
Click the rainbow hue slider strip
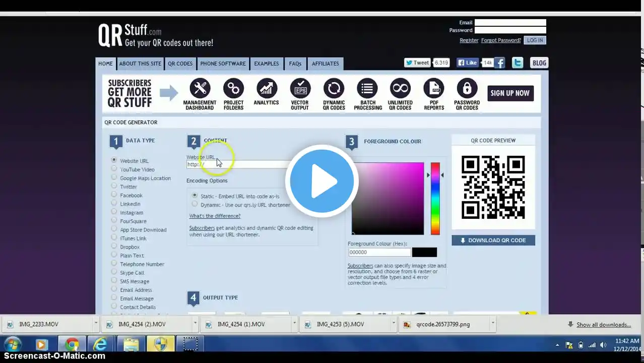click(435, 199)
